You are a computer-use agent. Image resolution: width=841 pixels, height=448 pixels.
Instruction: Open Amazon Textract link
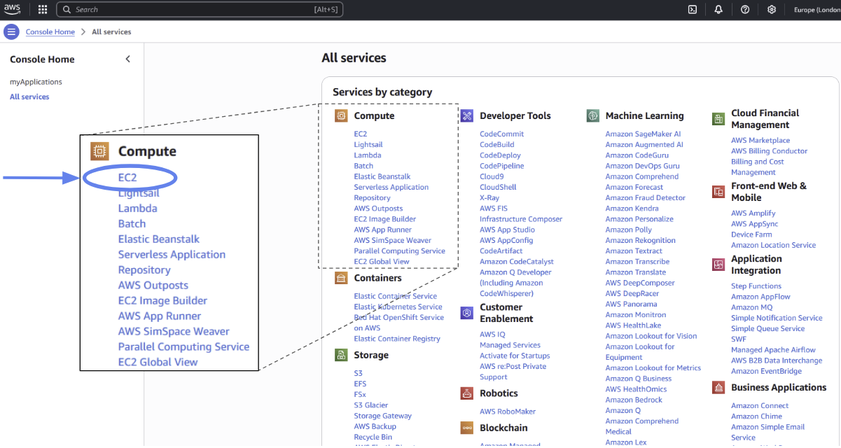pyautogui.click(x=633, y=251)
